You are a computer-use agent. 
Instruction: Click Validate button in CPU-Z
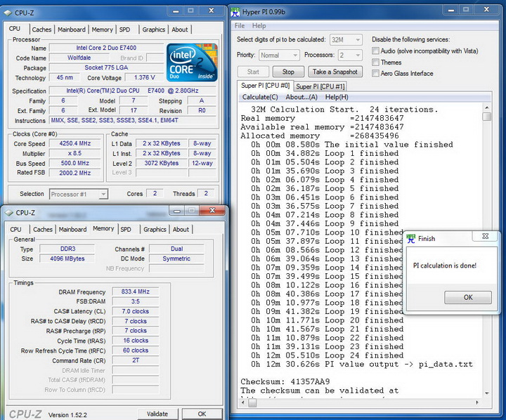pos(157,414)
